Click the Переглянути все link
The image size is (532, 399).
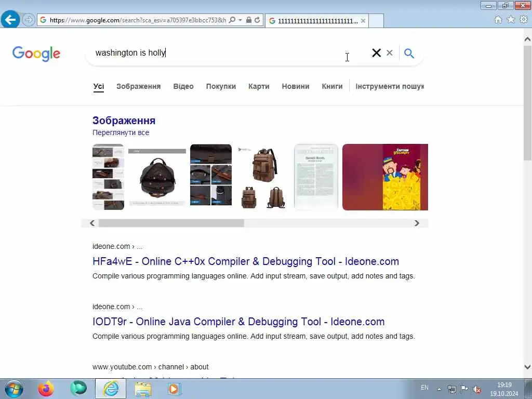121,132
